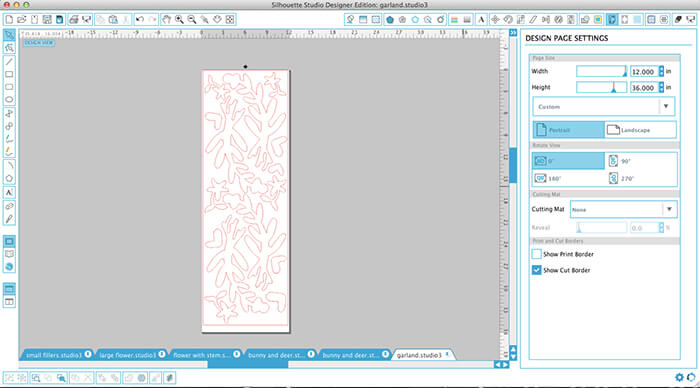Select the Text tool in left toolbar

pos(9,192)
